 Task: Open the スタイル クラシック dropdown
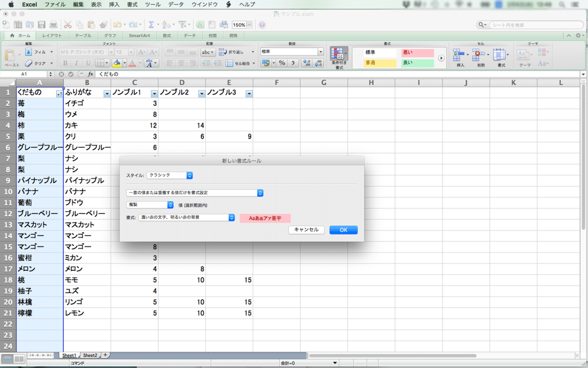pyautogui.click(x=170, y=175)
